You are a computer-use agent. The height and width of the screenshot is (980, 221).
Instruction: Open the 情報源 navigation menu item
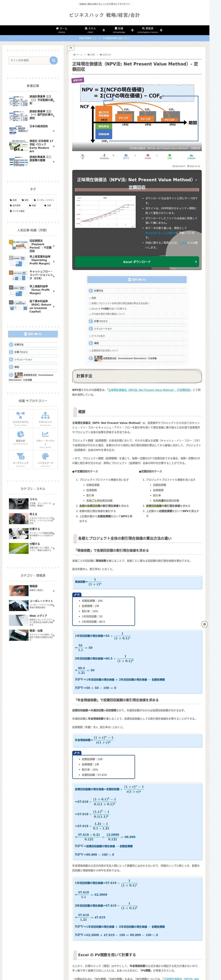[148, 30]
